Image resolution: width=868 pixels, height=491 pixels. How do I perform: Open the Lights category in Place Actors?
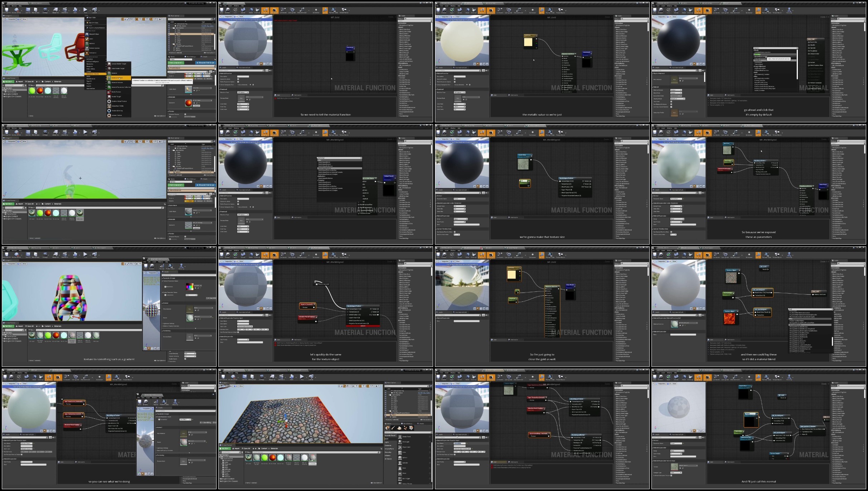[x=387, y=442]
